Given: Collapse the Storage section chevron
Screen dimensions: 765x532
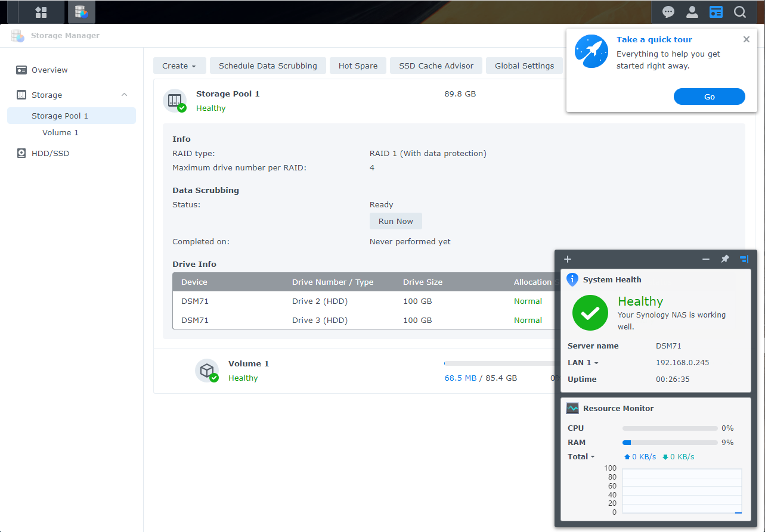Looking at the screenshot, I should [124, 95].
